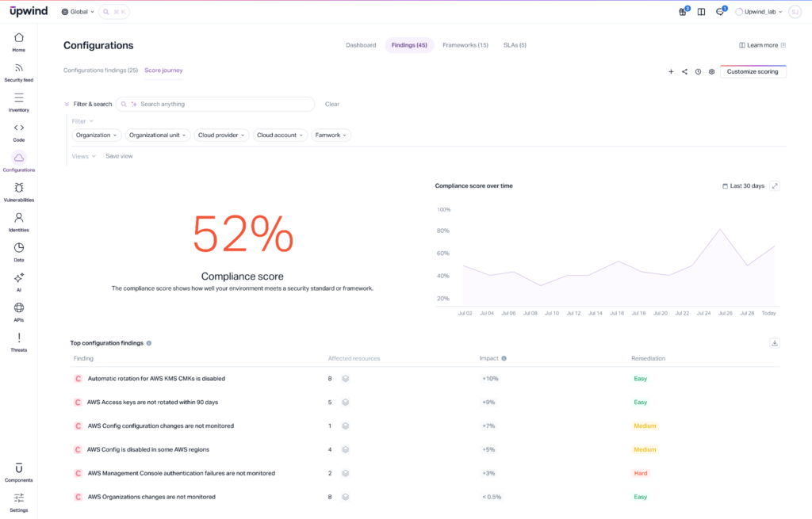
Task: Open the Views dropdown
Action: pos(82,155)
